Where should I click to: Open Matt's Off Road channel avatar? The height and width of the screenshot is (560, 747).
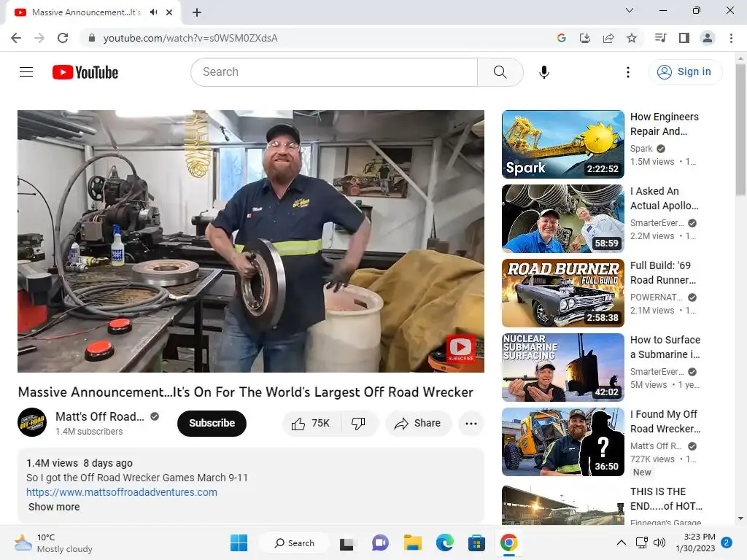(32, 422)
